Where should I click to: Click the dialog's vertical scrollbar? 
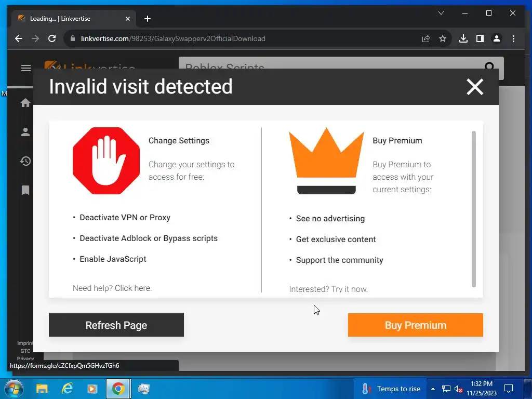point(474,209)
